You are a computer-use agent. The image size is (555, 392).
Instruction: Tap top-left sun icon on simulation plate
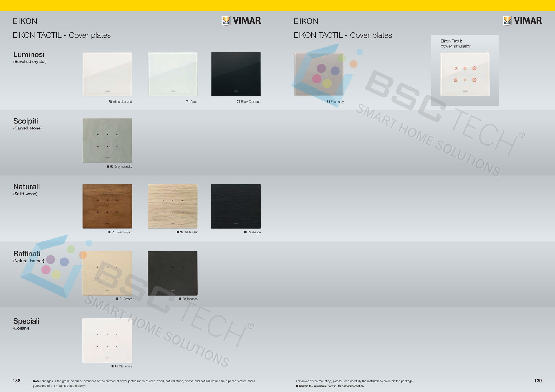tap(456, 68)
